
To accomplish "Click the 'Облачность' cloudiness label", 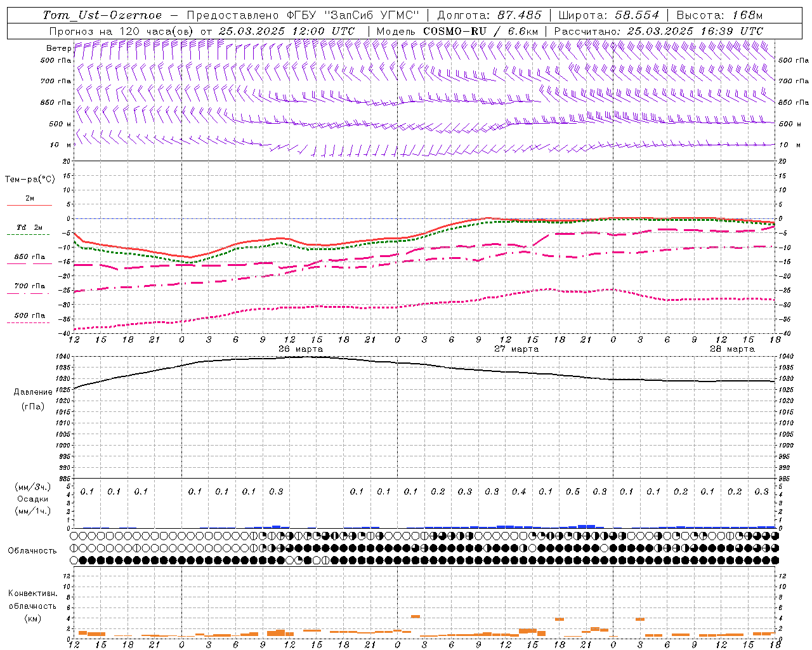I will tap(32, 550).
